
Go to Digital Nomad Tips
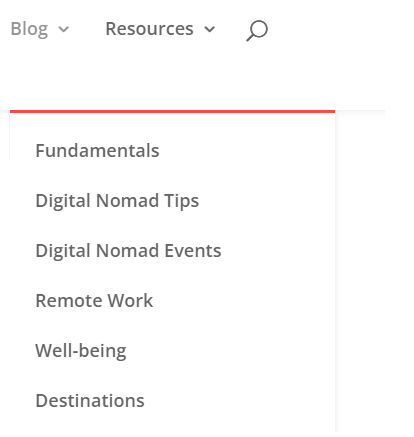pyautogui.click(x=117, y=201)
